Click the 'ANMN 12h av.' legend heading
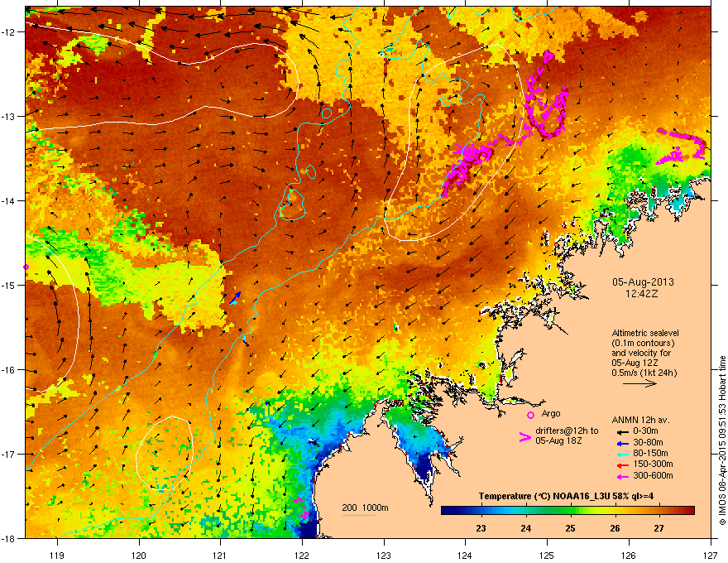 (640, 421)
